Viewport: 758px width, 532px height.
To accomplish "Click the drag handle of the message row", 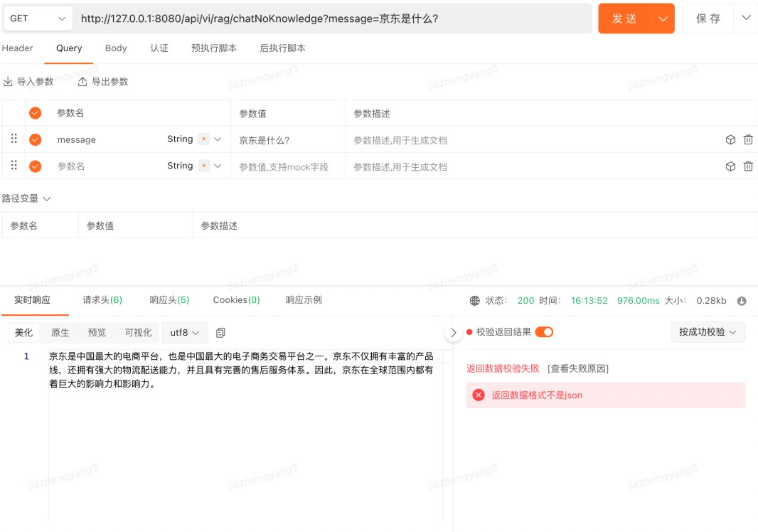I will pos(13,139).
